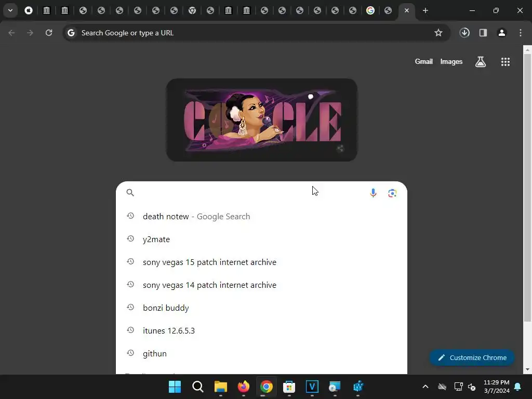Click the vertical scrollbar thumb
The width and height of the screenshot is (532, 399).
click(x=527, y=188)
